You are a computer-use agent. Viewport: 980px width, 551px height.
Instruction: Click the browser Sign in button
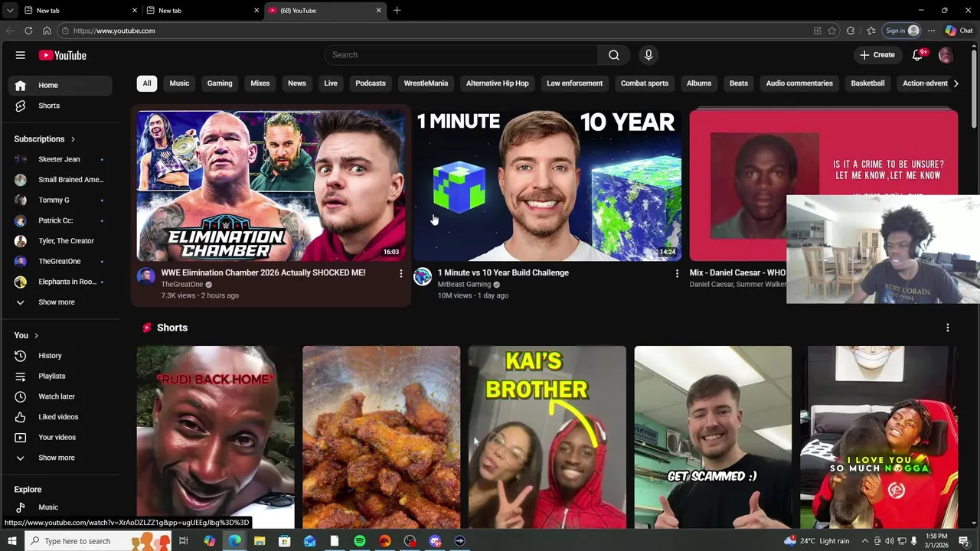click(903, 31)
